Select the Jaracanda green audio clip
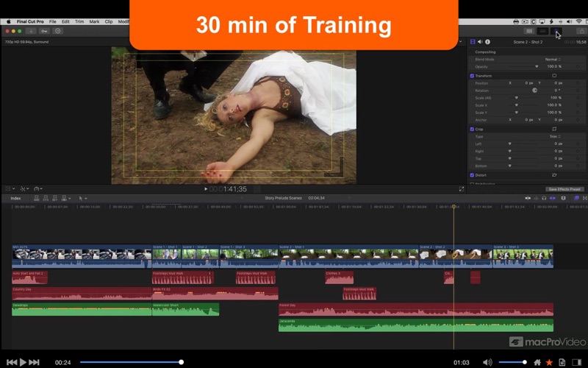Image resolution: width=588 pixels, height=368 pixels. (x=416, y=325)
